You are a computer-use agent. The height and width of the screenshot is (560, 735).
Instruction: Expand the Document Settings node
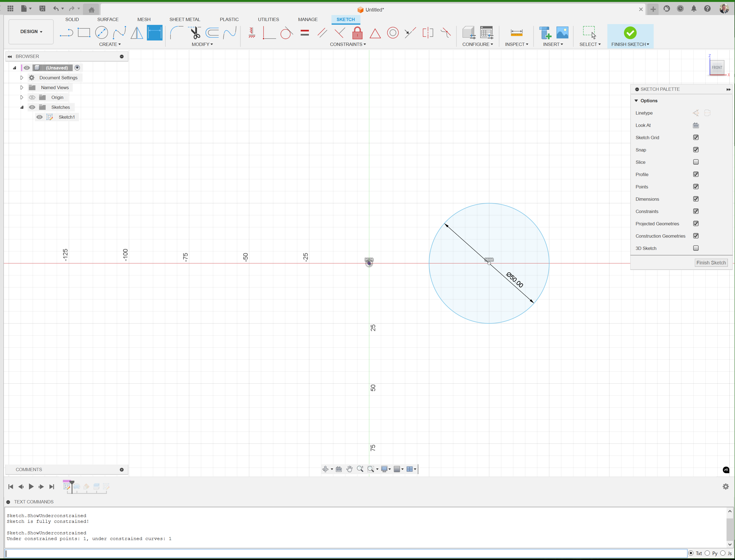[x=22, y=78]
